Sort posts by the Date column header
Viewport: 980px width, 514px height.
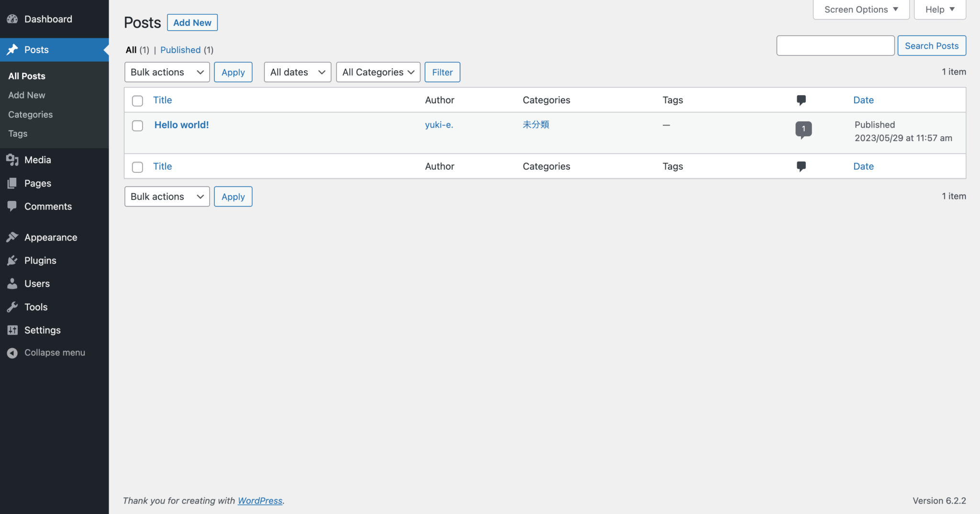point(863,100)
